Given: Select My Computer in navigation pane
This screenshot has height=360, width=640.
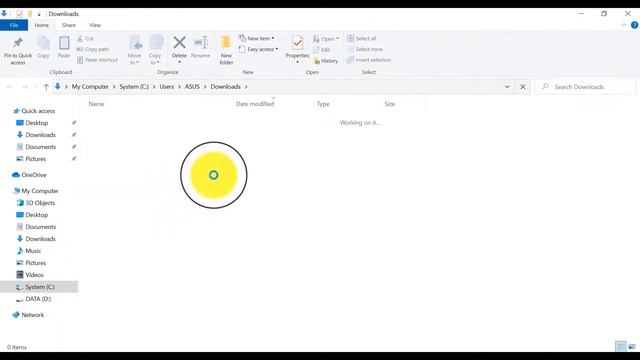Looking at the screenshot, I should 40,191.
